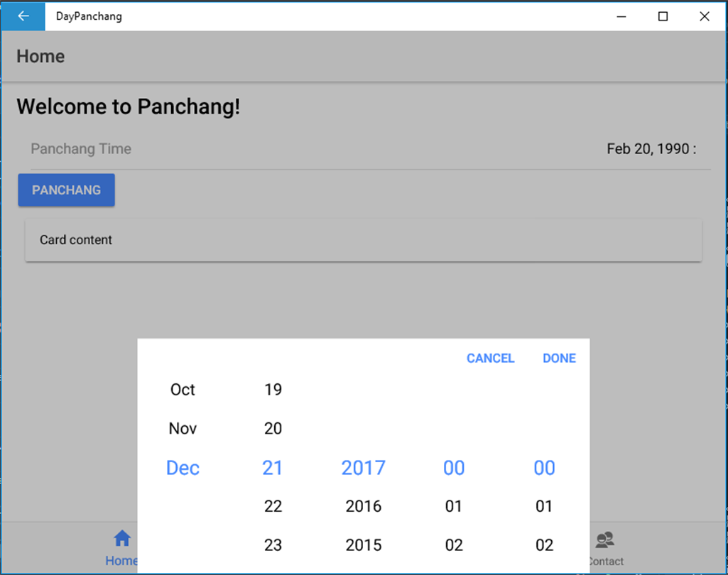Choose minute 02 in minute column
728x575 pixels.
click(x=544, y=545)
